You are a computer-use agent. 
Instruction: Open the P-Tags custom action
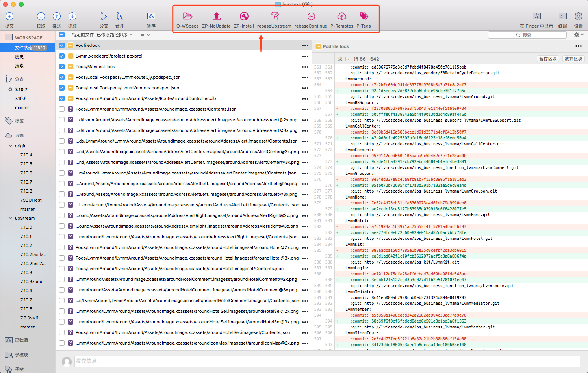pos(364,17)
